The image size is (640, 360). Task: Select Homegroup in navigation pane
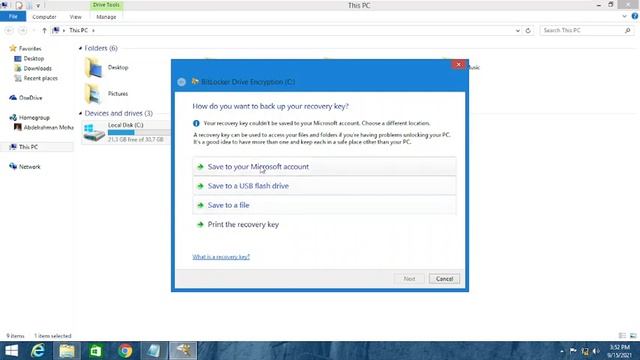pyautogui.click(x=34, y=118)
